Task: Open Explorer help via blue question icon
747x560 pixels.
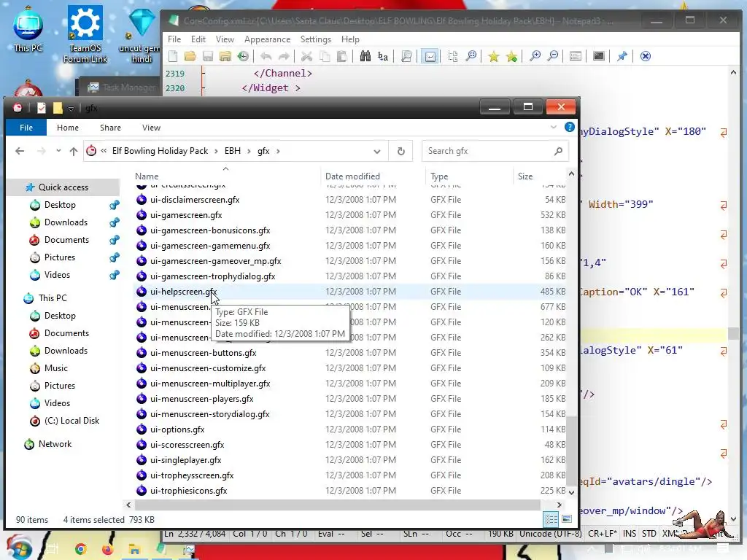Action: coord(569,127)
